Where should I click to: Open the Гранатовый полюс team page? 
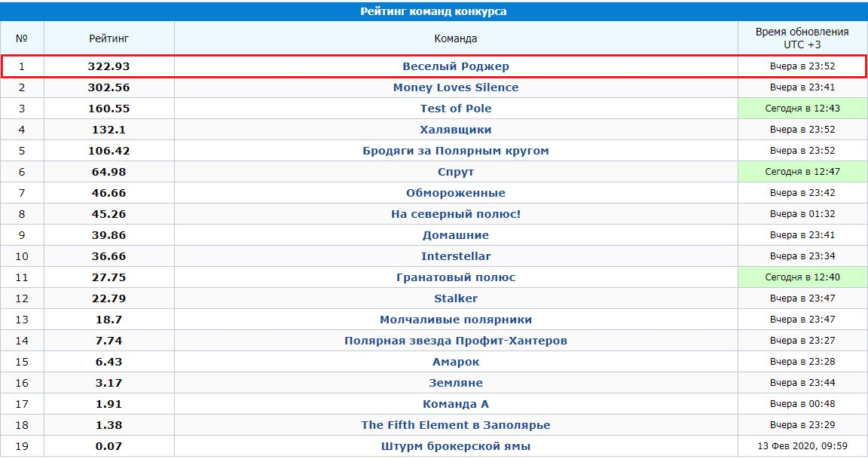(455, 277)
